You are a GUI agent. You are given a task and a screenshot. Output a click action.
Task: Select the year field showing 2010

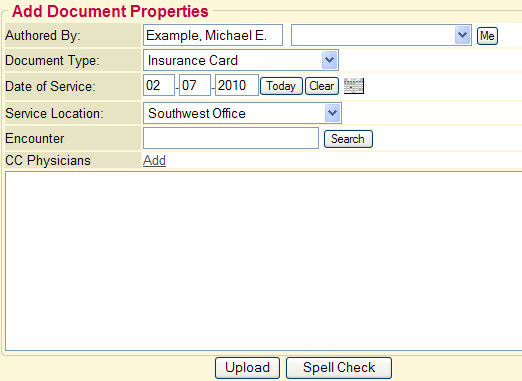click(237, 85)
